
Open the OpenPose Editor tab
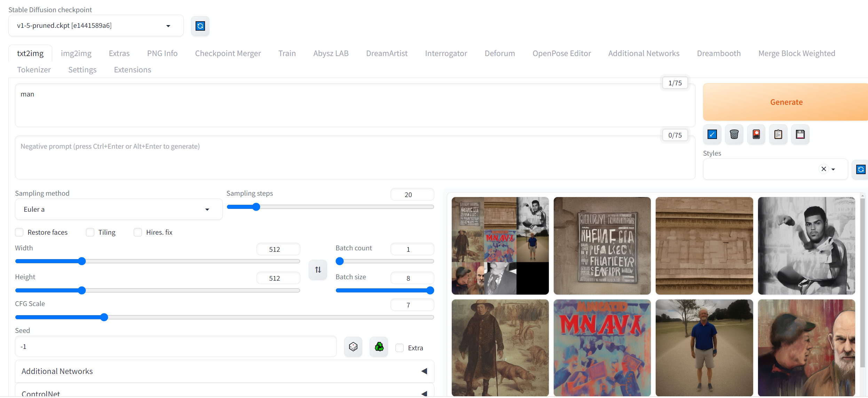[561, 53]
